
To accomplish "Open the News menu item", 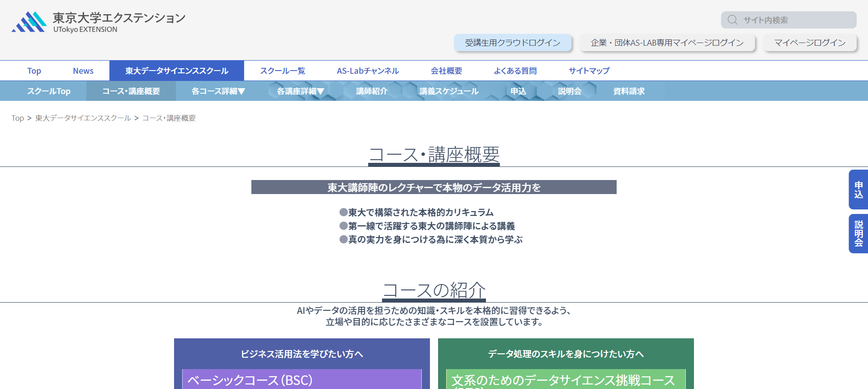I will [83, 71].
